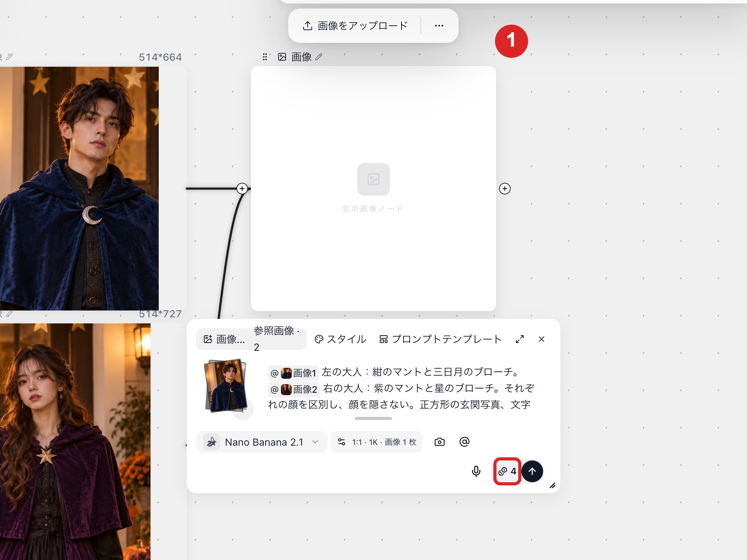Viewport: 747px width, 560px height.
Task: Open the three-dot more options menu
Action: [x=439, y=26]
